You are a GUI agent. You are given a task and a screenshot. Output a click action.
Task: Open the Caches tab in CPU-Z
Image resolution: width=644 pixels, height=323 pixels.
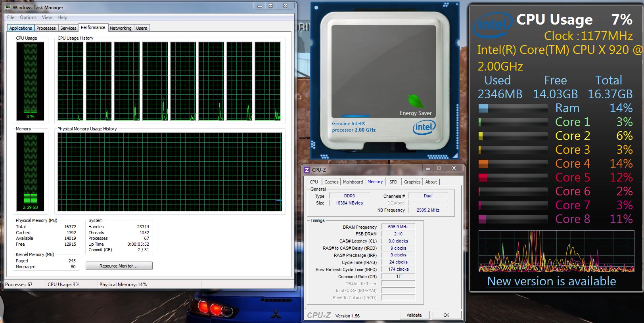click(332, 182)
